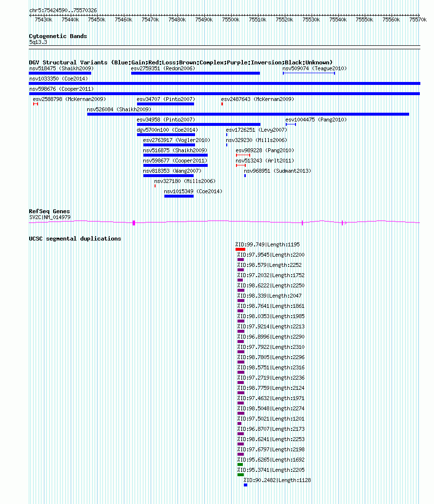
Task: Click the blue bar under %ID:90.2482
Action: [x=245, y=485]
